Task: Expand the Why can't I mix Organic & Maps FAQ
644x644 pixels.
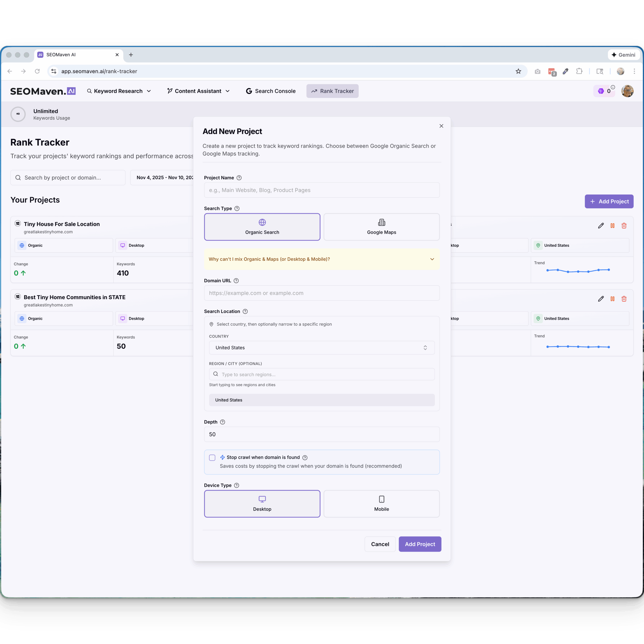Action: point(321,259)
